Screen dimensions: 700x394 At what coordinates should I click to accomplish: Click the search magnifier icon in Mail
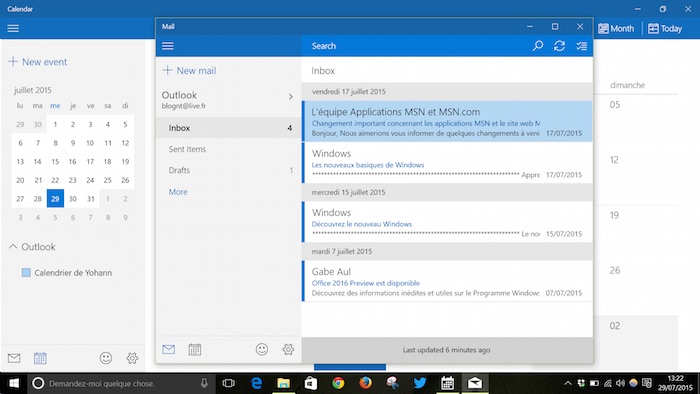(538, 46)
